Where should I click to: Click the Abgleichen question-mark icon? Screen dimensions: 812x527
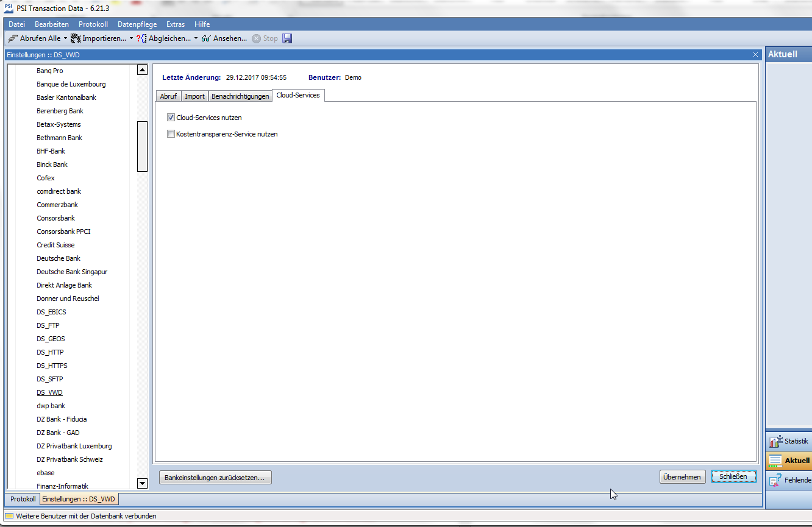pyautogui.click(x=141, y=38)
